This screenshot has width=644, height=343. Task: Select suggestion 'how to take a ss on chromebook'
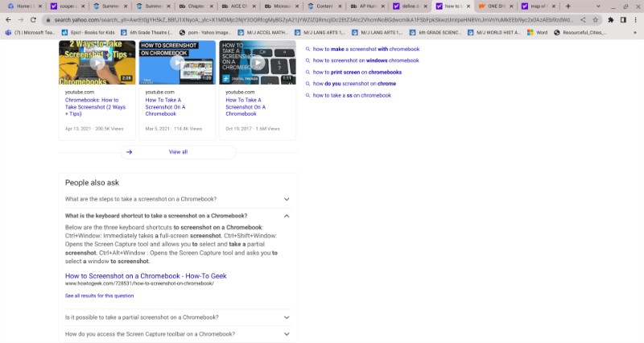(352, 95)
